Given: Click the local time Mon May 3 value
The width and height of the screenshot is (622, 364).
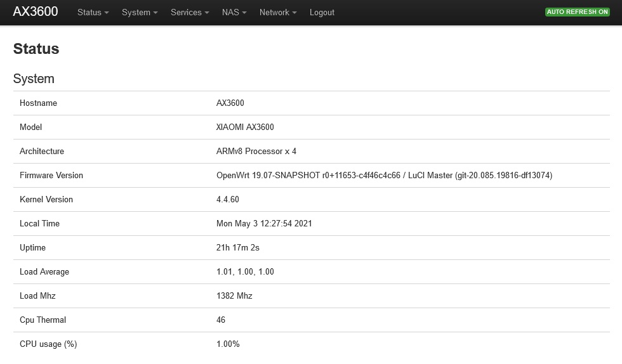Looking at the screenshot, I should pyautogui.click(x=264, y=224).
